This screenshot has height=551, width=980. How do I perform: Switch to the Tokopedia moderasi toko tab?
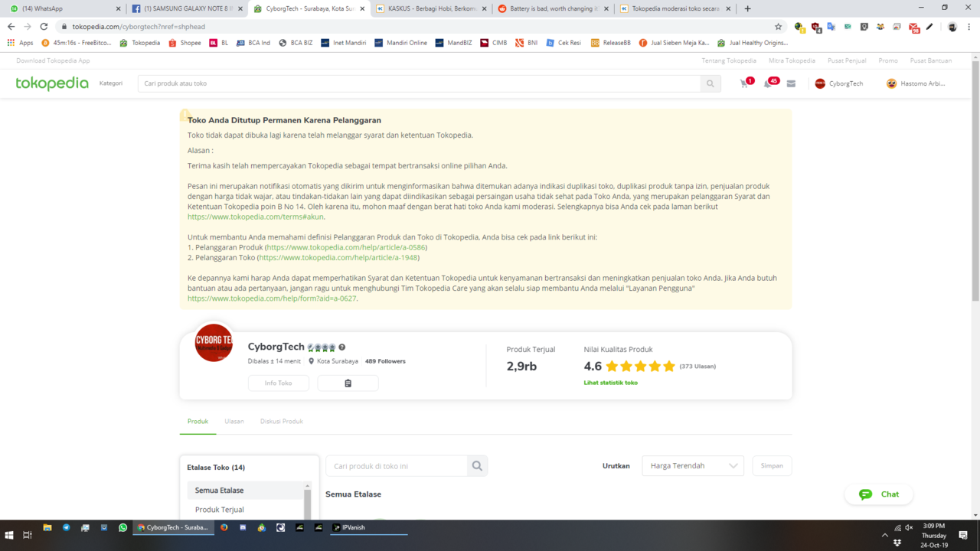(x=676, y=8)
